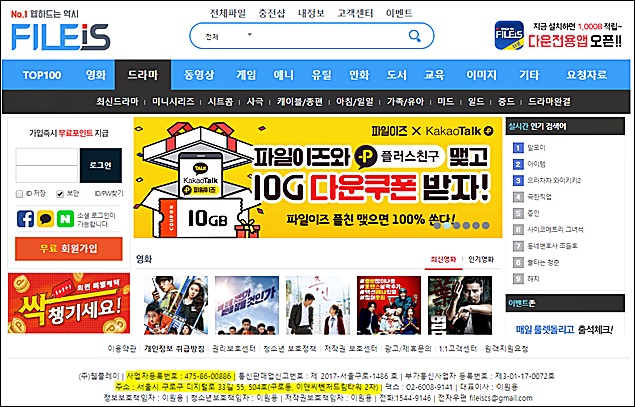Viewport: 635px width, 407px height.
Task: Open the 광고/제휴문의 footer link
Action: pyautogui.click(x=408, y=349)
